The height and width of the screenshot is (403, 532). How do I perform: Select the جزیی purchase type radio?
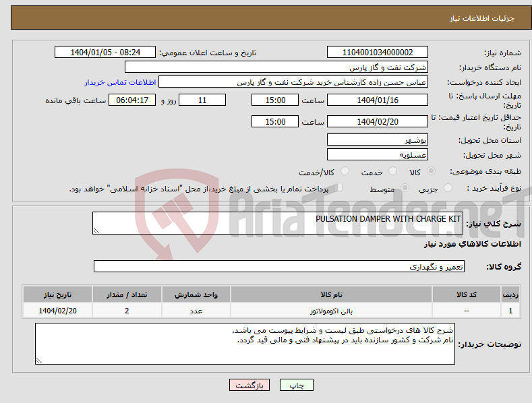pos(448,187)
